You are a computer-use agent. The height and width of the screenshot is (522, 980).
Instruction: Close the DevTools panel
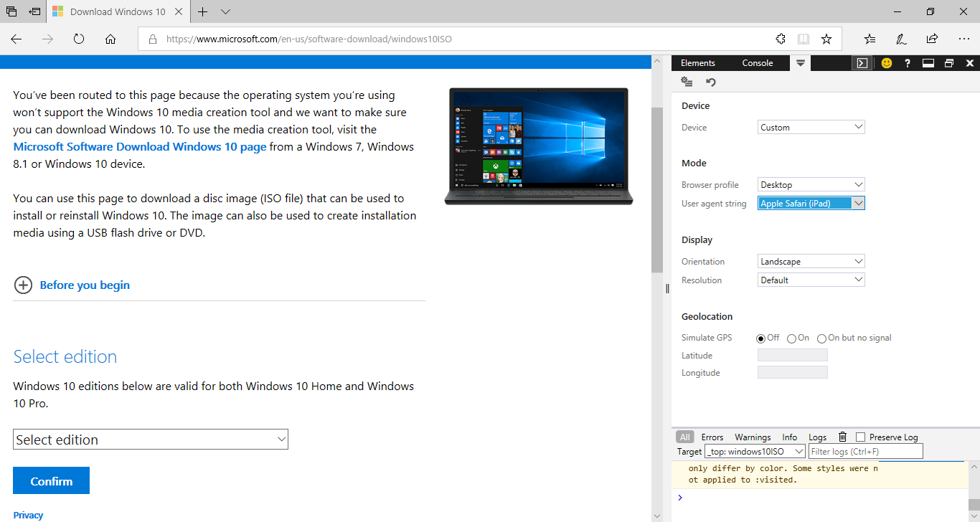click(x=970, y=63)
